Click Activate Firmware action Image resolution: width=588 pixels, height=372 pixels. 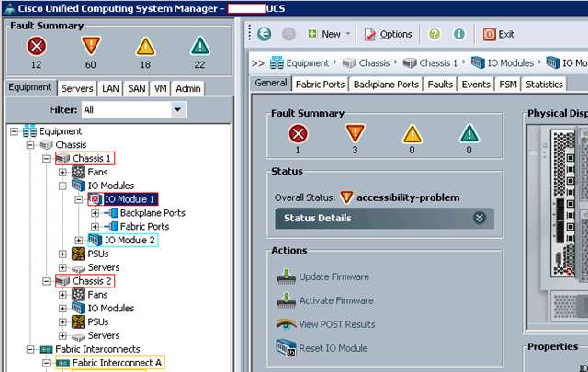[325, 300]
